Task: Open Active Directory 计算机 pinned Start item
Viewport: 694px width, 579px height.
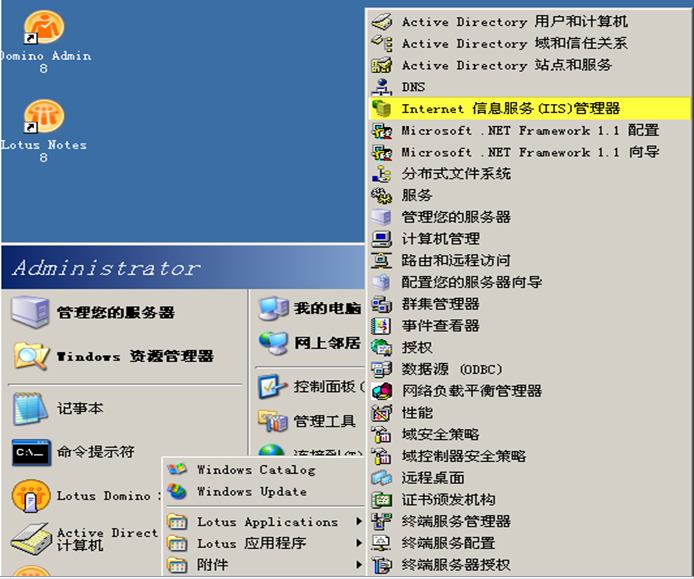Action: (x=85, y=539)
